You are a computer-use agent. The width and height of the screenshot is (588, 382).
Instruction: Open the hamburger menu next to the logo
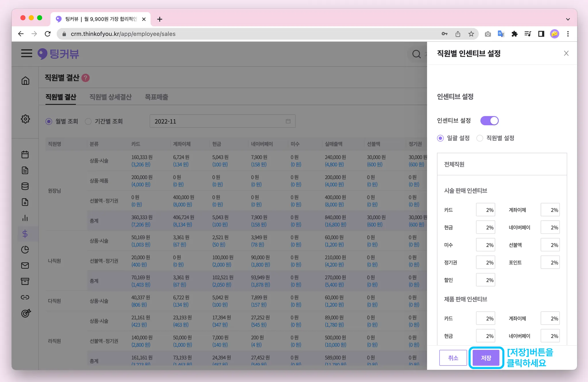pos(26,53)
